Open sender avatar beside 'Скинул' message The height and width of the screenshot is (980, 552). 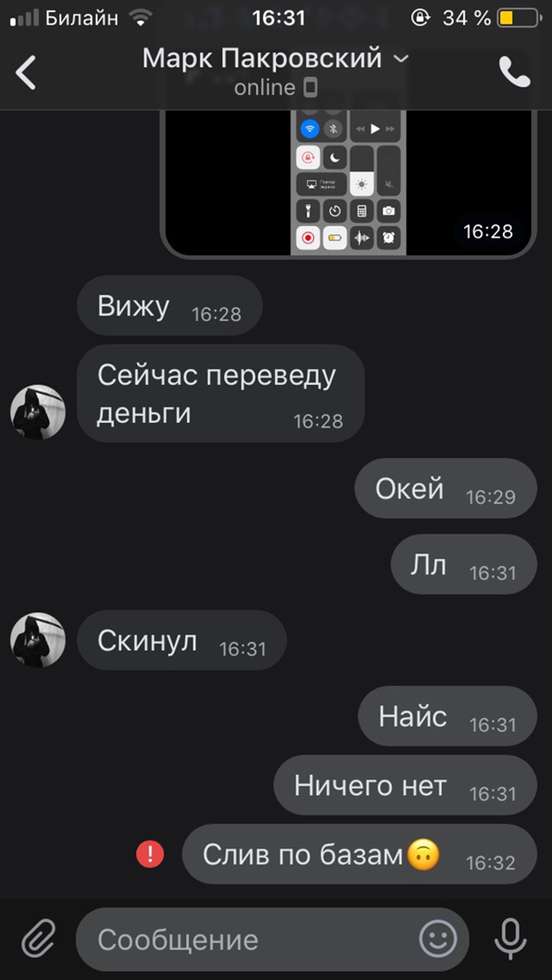[x=38, y=640]
